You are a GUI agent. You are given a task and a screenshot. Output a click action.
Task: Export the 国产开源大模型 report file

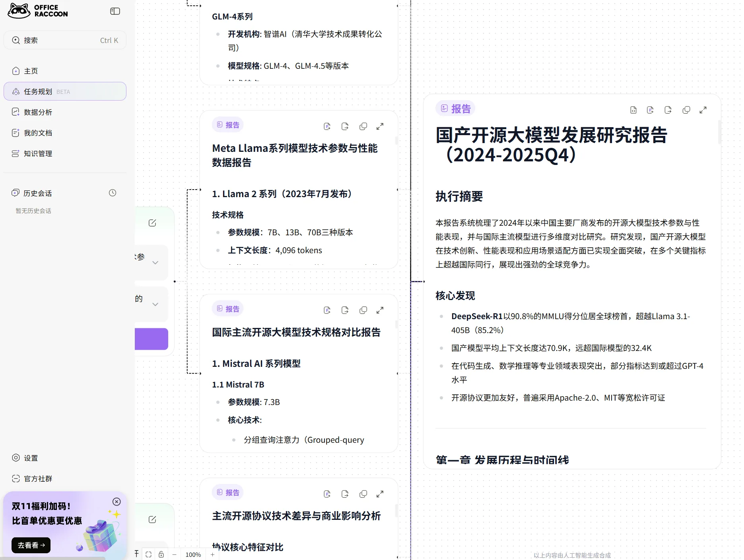pos(668,110)
